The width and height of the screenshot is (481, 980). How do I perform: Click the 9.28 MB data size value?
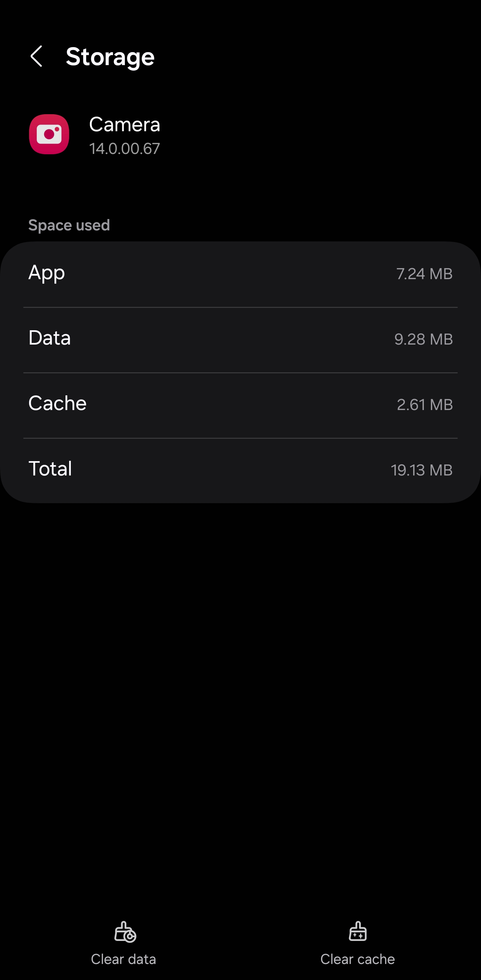tap(423, 339)
